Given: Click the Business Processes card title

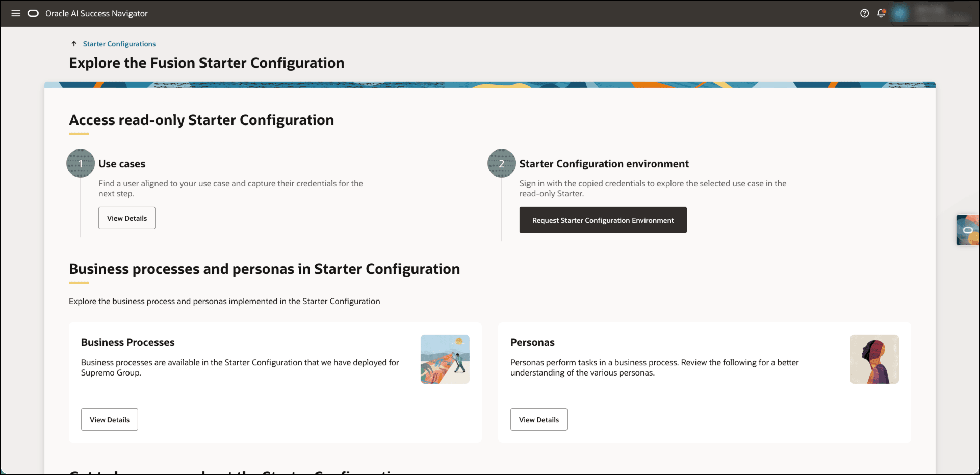Looking at the screenshot, I should [x=128, y=342].
